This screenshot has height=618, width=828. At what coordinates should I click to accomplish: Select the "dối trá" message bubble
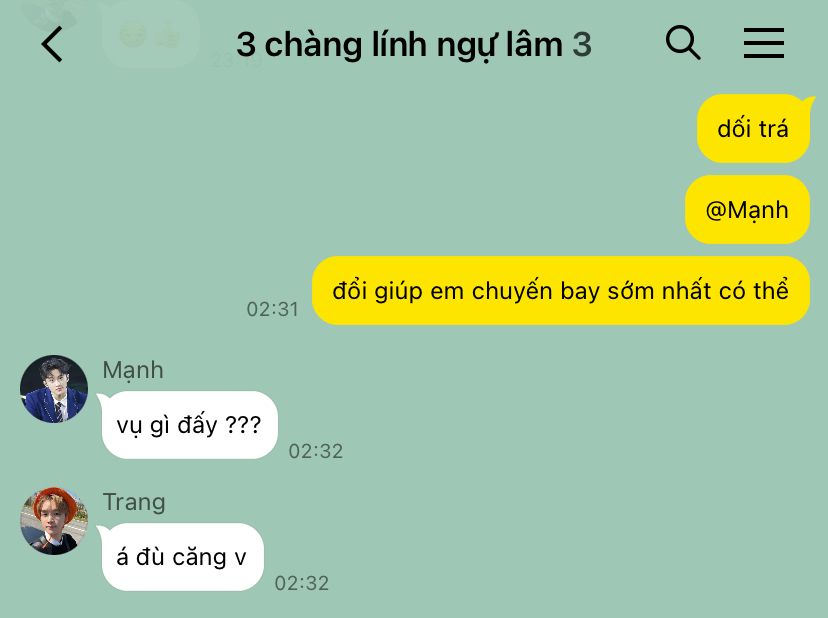[754, 128]
